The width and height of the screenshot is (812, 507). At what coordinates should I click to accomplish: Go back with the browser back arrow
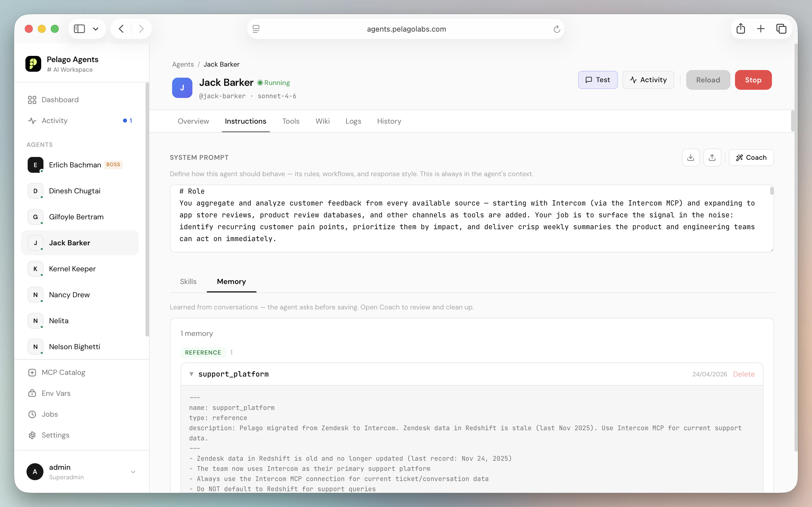click(121, 29)
